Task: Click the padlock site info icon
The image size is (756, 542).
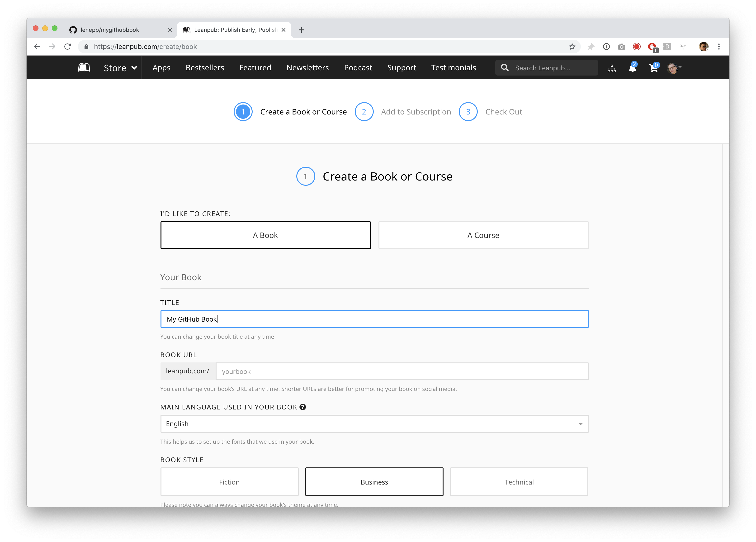Action: click(x=86, y=47)
